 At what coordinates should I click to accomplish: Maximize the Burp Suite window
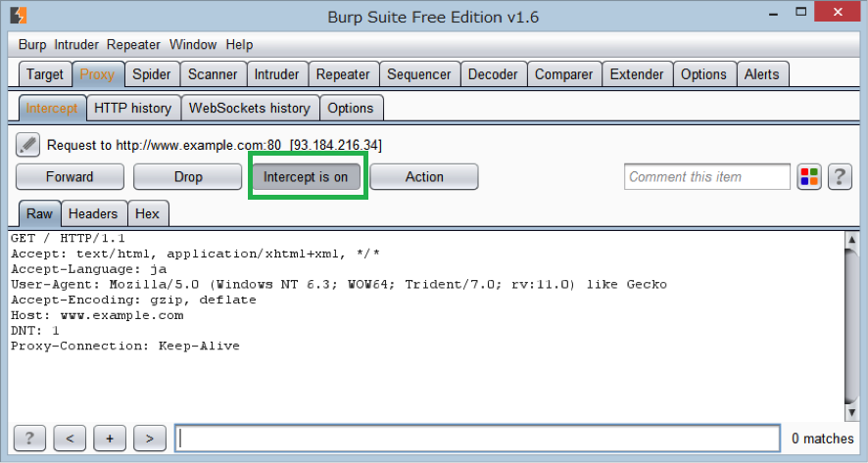click(801, 12)
